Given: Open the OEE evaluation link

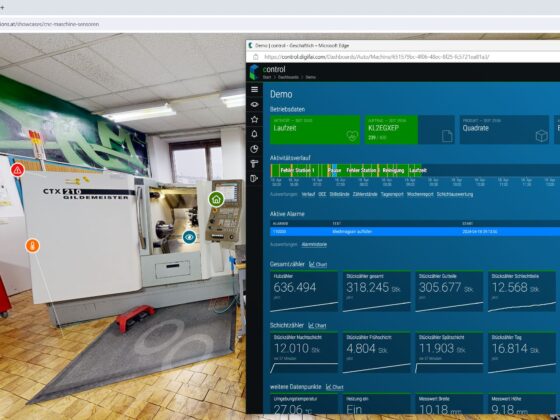Looking at the screenshot, I should coord(322,194).
